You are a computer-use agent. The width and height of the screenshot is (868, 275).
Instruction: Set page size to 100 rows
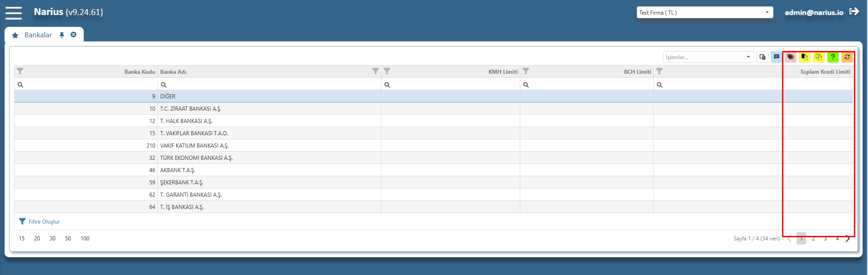coord(85,239)
